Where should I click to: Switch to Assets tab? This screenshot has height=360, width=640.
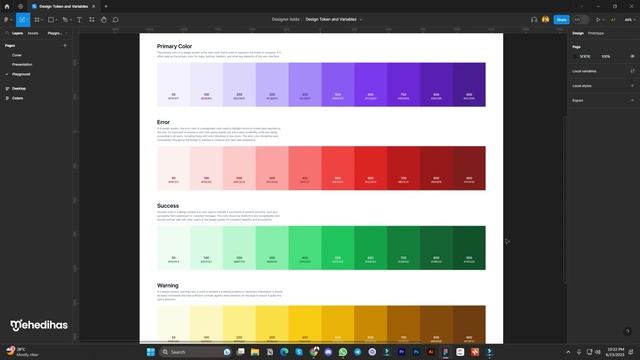tap(33, 33)
